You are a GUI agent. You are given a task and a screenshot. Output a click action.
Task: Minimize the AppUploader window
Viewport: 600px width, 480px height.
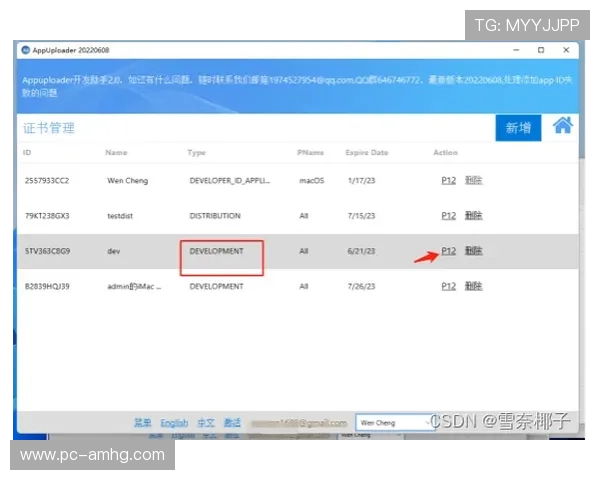pyautogui.click(x=516, y=50)
